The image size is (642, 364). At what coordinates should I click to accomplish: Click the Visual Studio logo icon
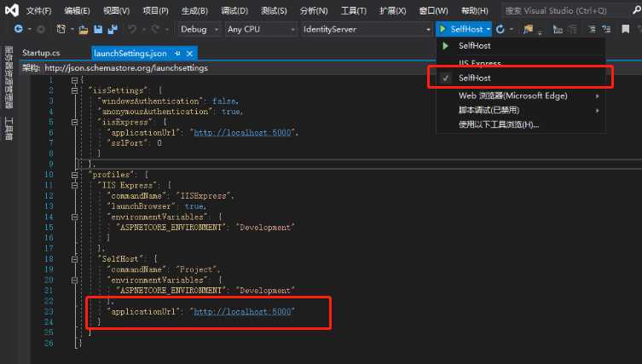click(11, 10)
